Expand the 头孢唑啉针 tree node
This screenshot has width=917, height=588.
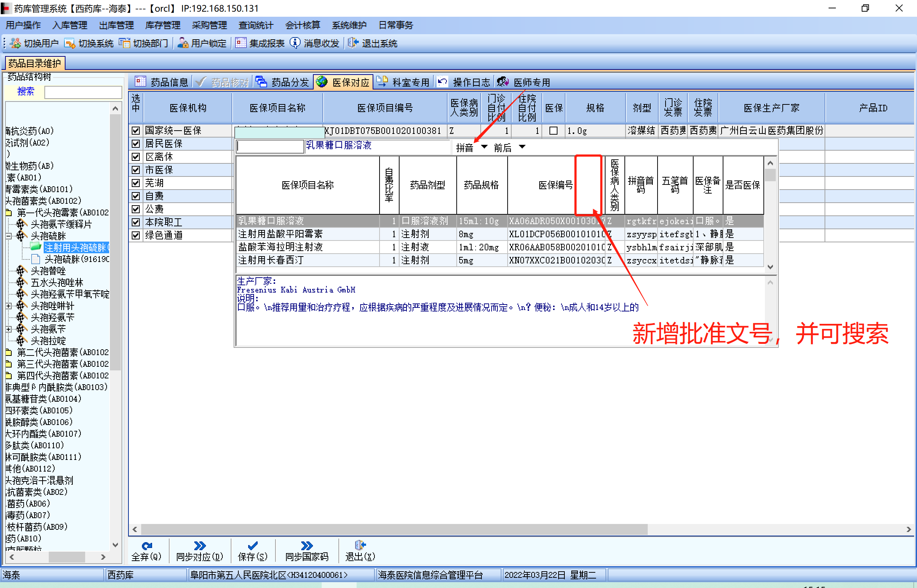pyautogui.click(x=8, y=306)
